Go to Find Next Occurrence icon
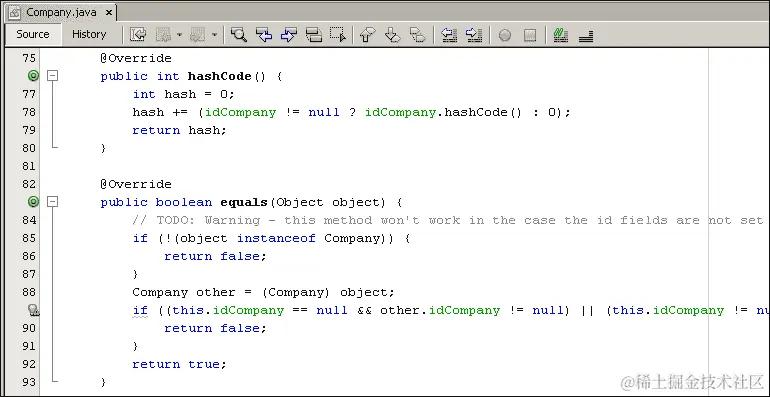The width and height of the screenshot is (770, 397). tap(289, 35)
